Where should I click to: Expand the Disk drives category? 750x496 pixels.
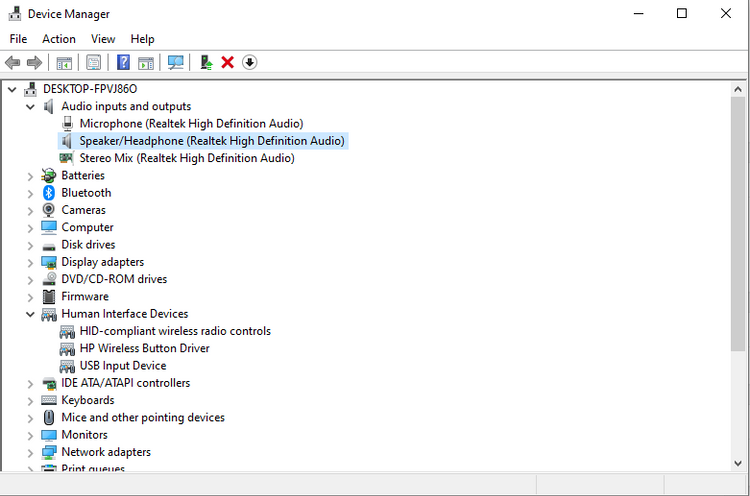(30, 245)
